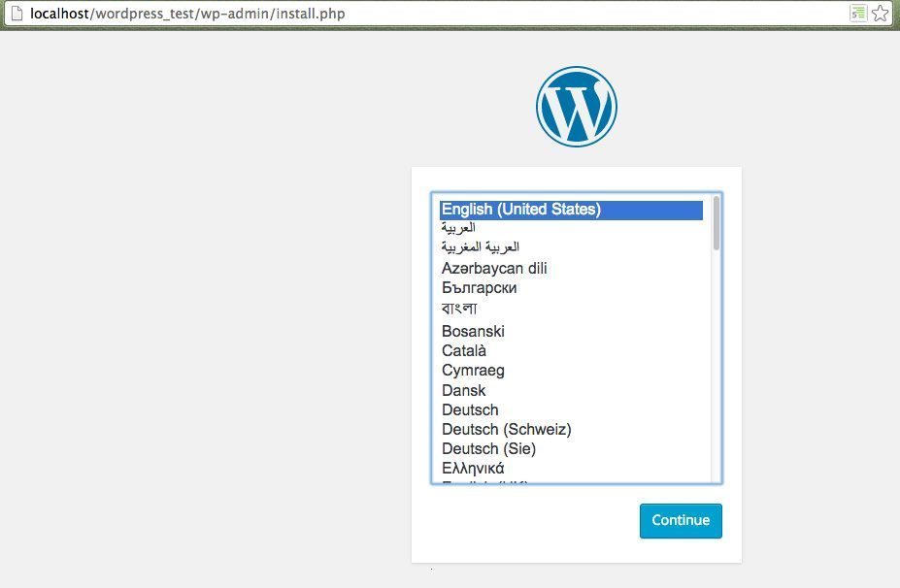900x588 pixels.
Task: Select English (United States) language
Action: point(571,210)
